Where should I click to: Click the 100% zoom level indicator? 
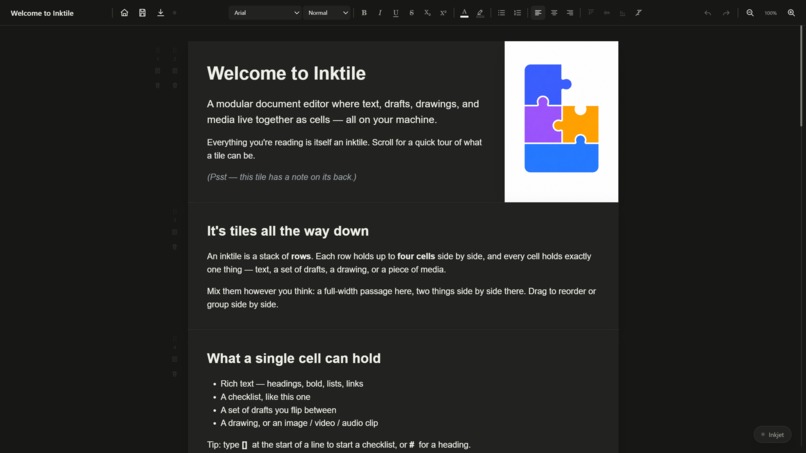pos(771,13)
